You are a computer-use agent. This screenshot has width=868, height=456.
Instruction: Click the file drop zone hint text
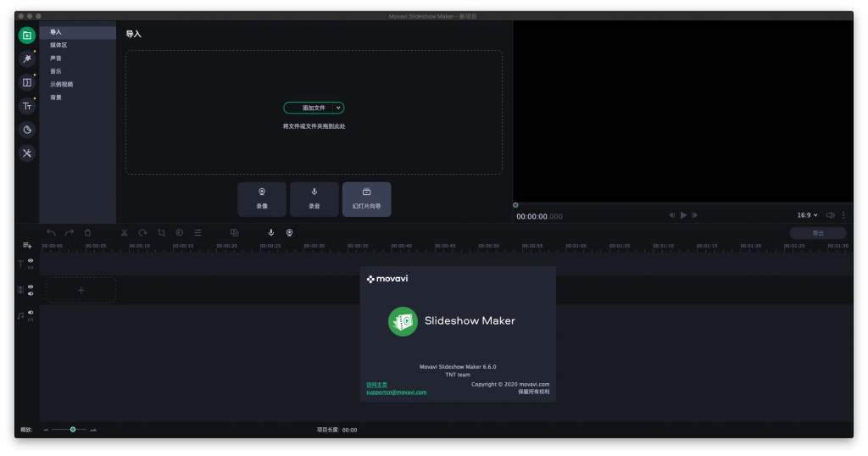(314, 126)
